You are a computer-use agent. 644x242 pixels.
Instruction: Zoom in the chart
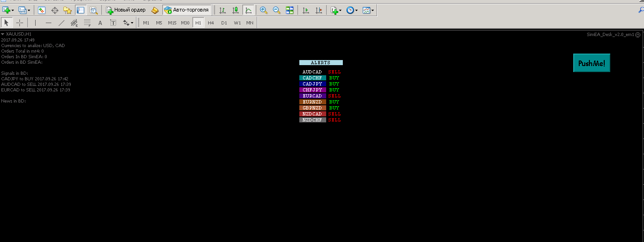264,10
